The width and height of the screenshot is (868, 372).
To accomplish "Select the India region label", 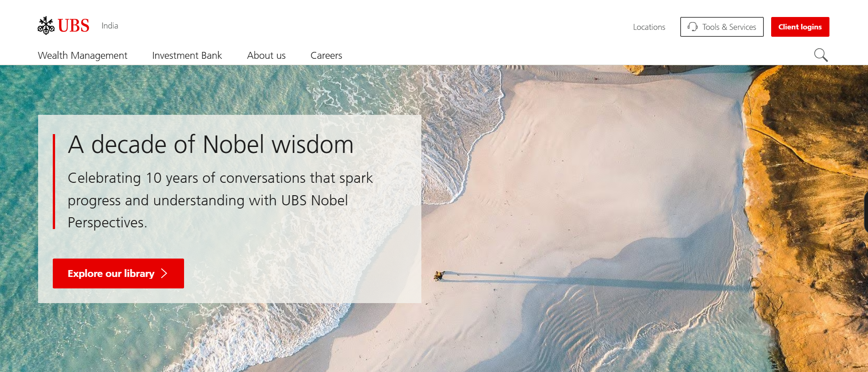I will (110, 26).
